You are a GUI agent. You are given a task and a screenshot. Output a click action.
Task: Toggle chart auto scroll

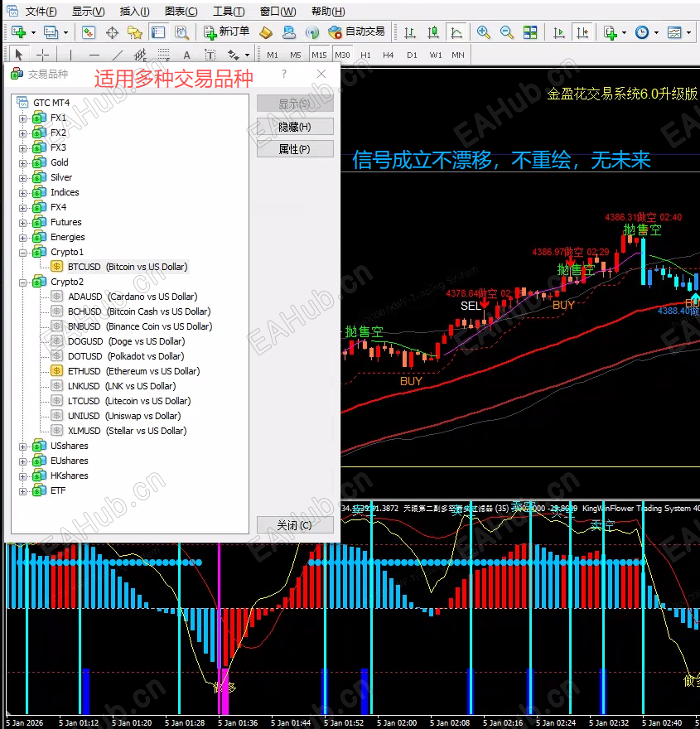pyautogui.click(x=558, y=32)
